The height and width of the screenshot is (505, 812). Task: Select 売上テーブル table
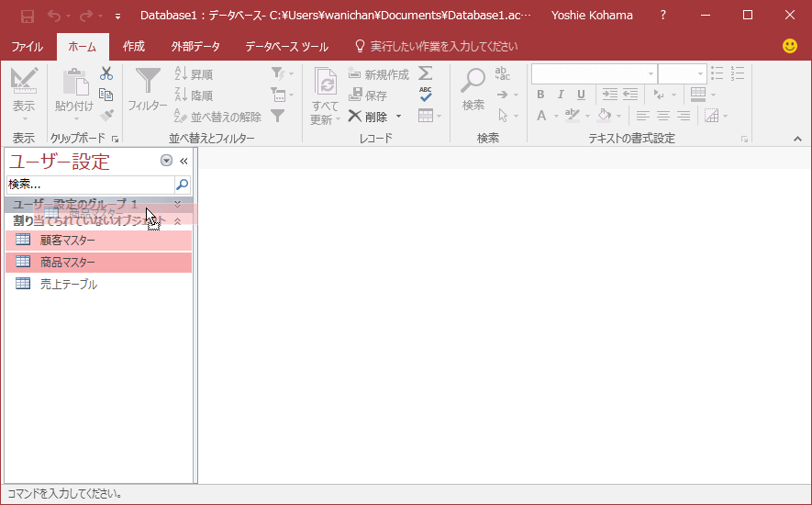click(x=99, y=284)
